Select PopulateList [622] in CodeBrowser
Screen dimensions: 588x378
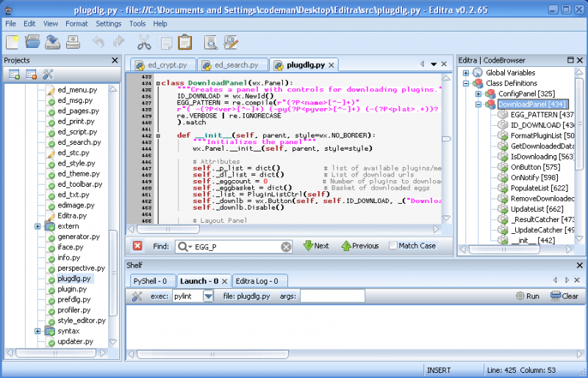539,188
